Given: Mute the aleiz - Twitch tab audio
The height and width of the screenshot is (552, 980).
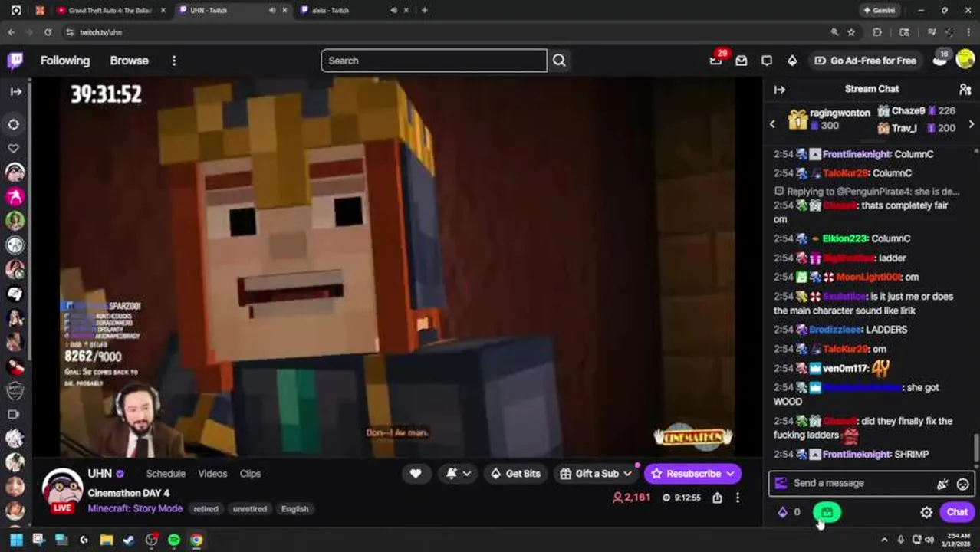Looking at the screenshot, I should tap(393, 11).
